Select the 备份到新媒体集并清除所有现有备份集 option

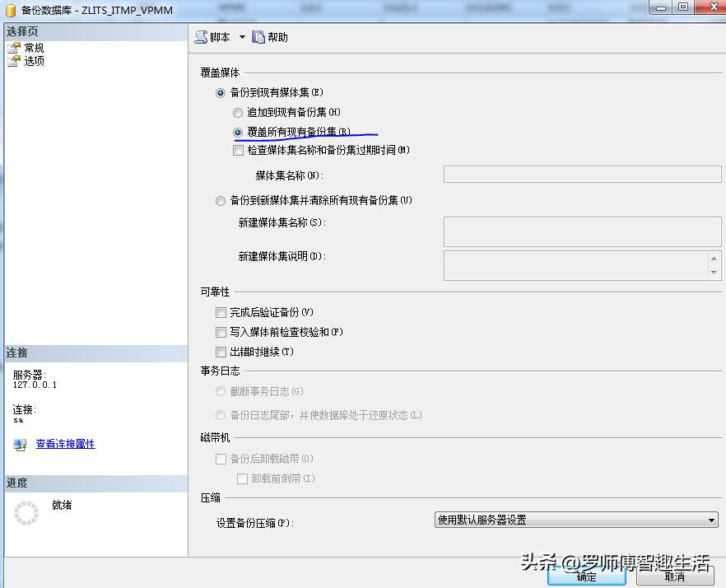pos(221,200)
